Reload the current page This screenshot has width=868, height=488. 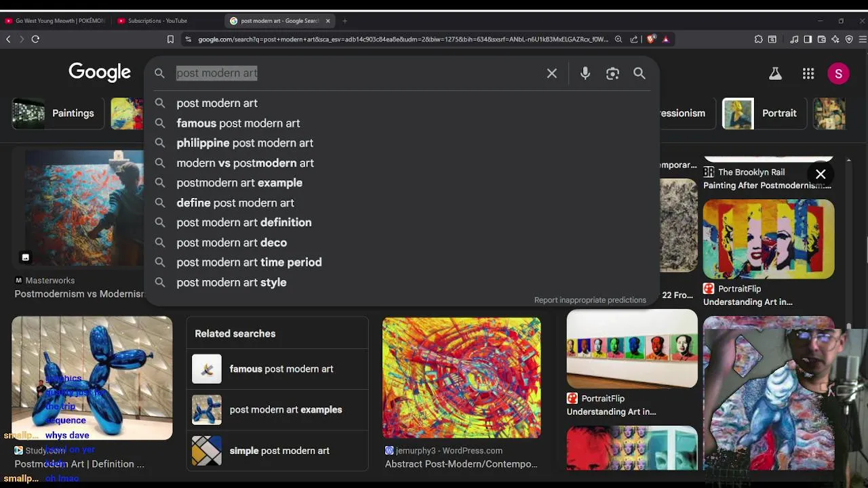(35, 39)
